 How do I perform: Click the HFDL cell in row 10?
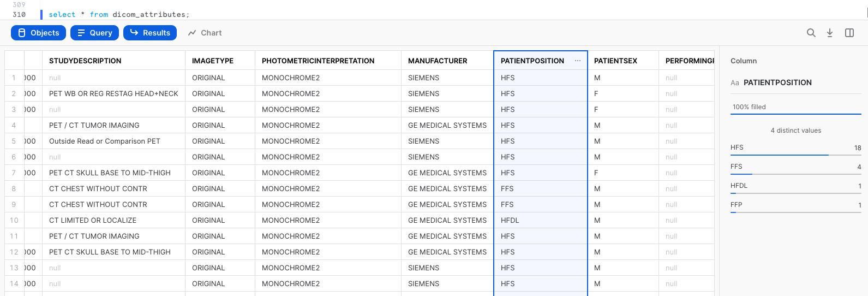[540, 220]
